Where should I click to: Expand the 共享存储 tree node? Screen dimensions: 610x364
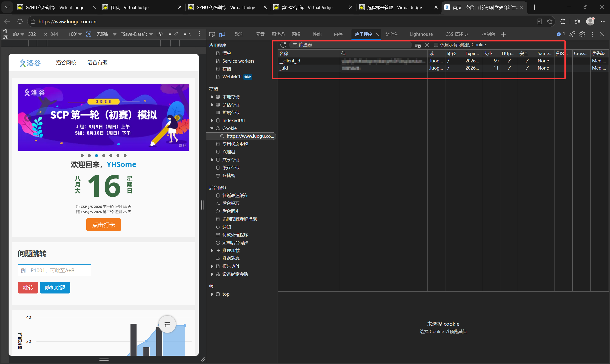[212, 160]
